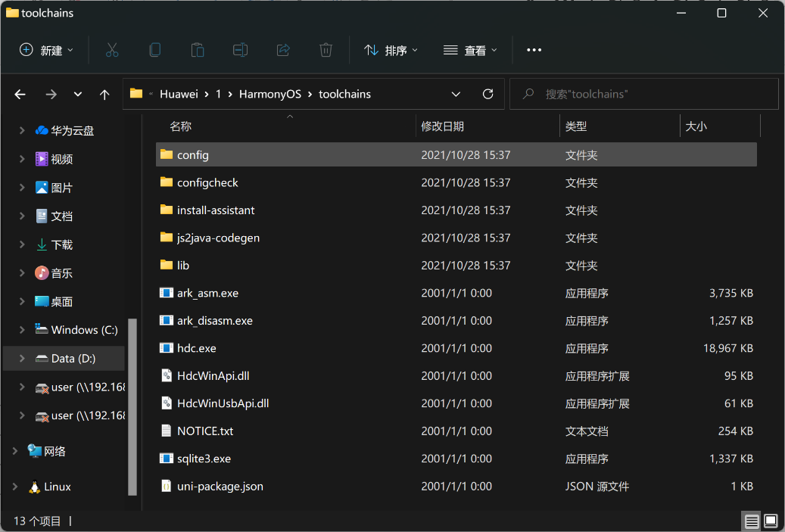Click the 18,967 KB size cell
Viewport: 785px width, 532px height.
click(728, 348)
